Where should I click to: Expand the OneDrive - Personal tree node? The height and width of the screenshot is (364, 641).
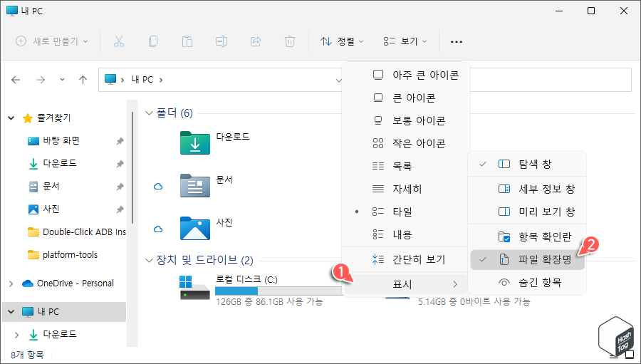coord(11,284)
